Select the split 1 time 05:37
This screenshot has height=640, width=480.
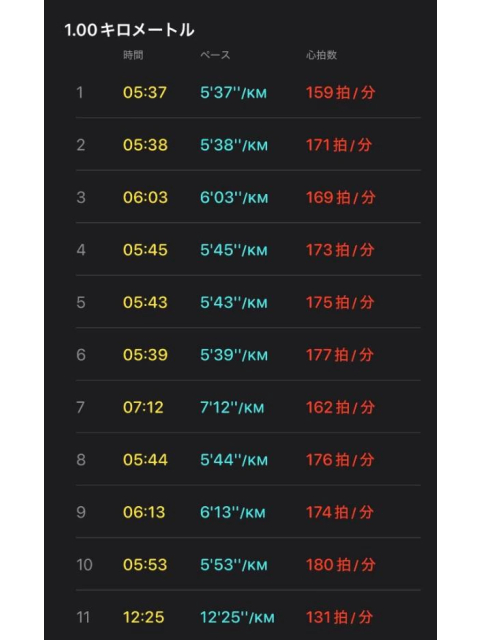tap(144, 92)
